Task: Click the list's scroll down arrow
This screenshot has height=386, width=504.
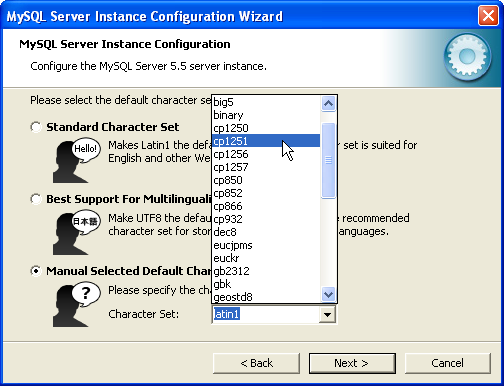Action: 328,295
